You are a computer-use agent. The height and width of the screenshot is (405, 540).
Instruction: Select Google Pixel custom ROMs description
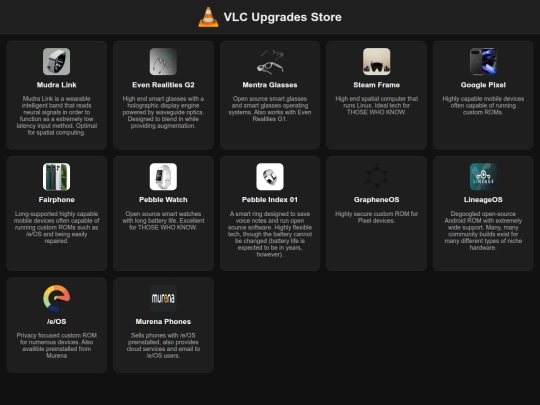point(483,105)
